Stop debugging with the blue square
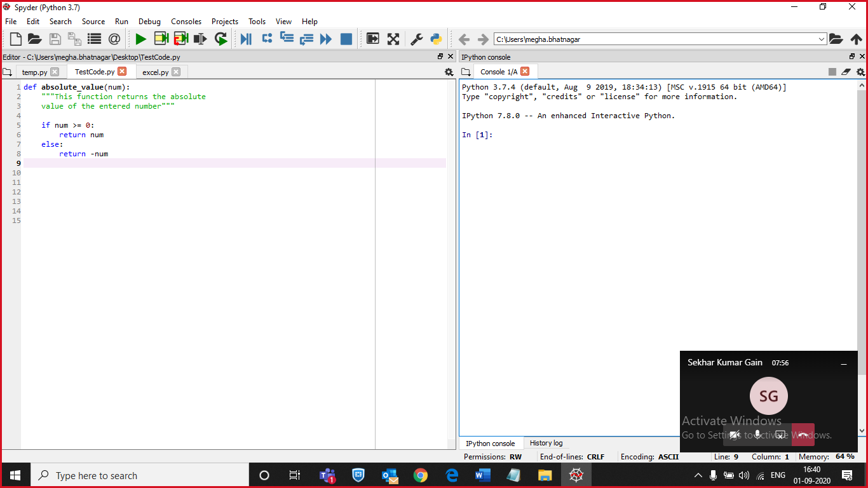The image size is (868, 488). pyautogui.click(x=346, y=39)
